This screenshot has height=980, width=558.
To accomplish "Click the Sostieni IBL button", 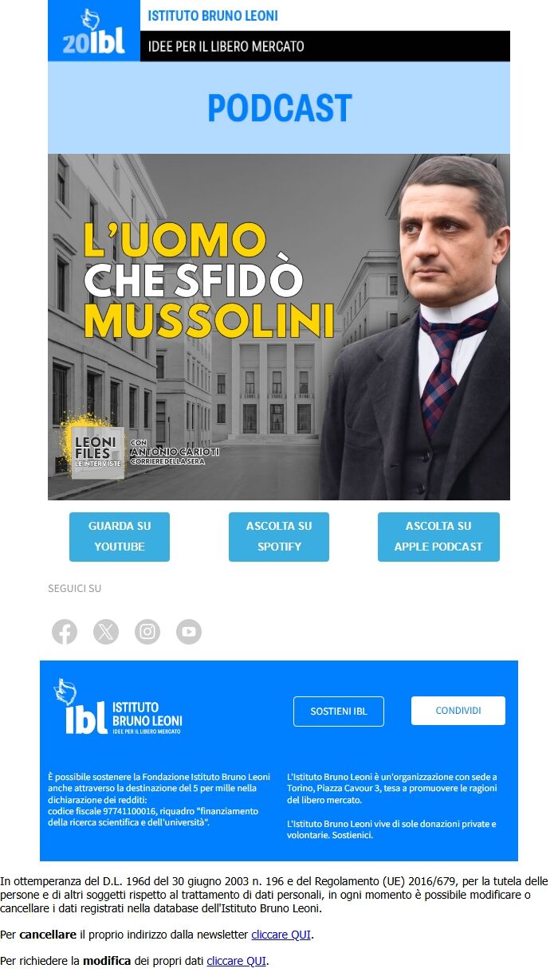I will (x=339, y=711).
